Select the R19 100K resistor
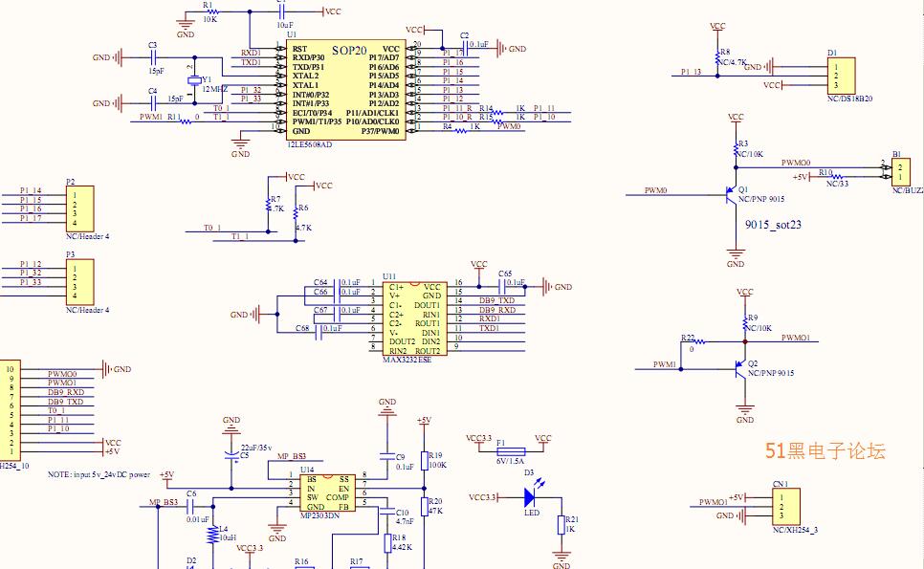 425,461
